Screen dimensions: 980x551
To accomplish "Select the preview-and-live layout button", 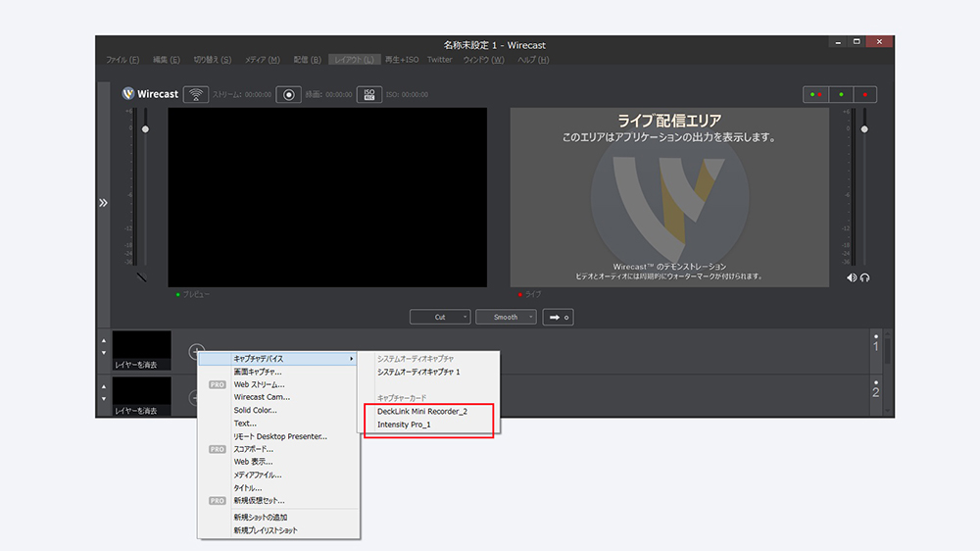I will (815, 94).
